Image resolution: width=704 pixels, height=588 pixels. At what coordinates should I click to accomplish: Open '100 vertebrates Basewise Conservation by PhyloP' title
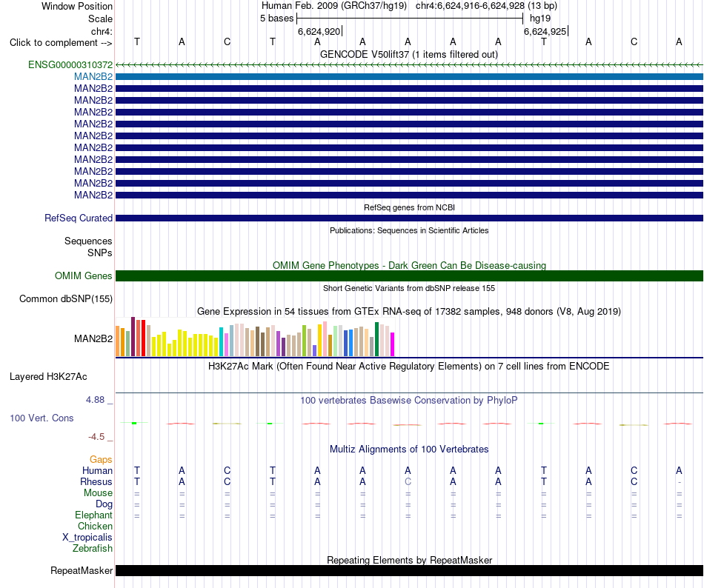coord(409,401)
